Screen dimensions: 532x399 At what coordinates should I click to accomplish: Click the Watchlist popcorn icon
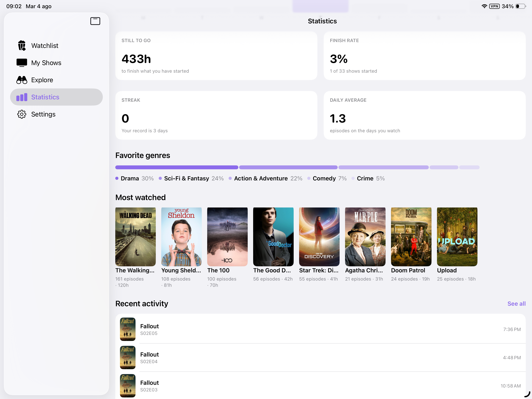click(x=22, y=45)
